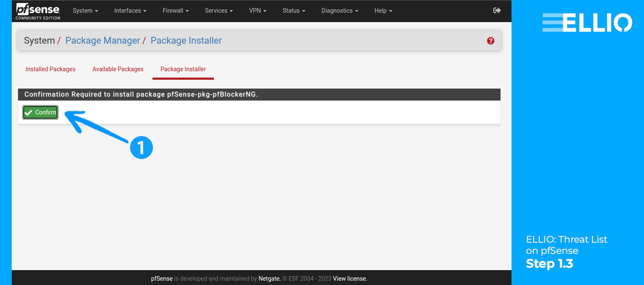The width and height of the screenshot is (644, 285).
Task: Select the Package Installer tab
Action: point(183,69)
